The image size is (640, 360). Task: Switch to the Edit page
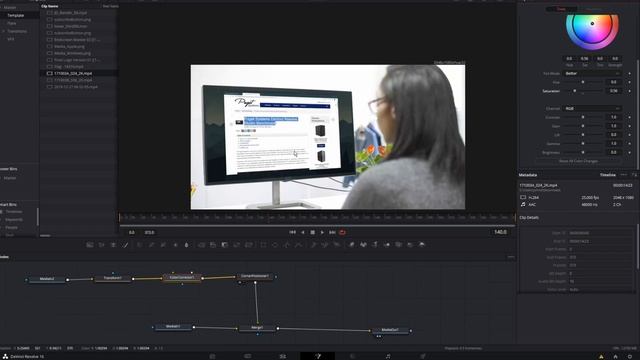pyautogui.click(x=282, y=356)
